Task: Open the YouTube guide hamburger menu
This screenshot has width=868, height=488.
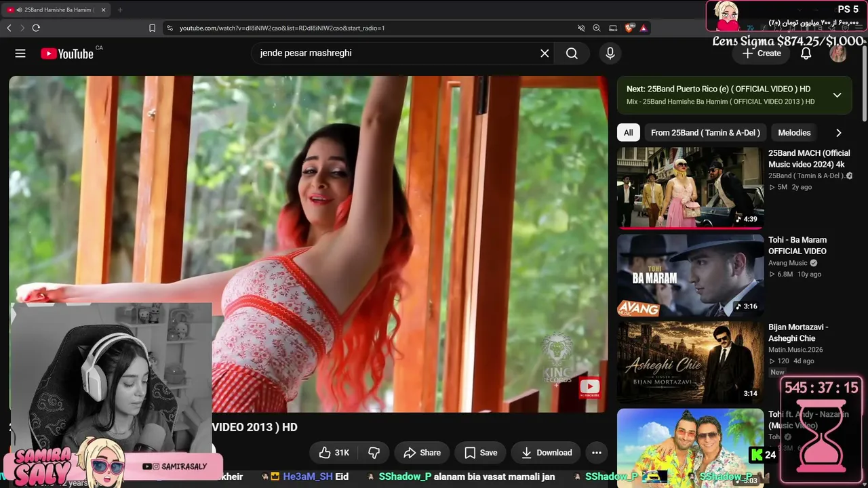Action: (20, 54)
